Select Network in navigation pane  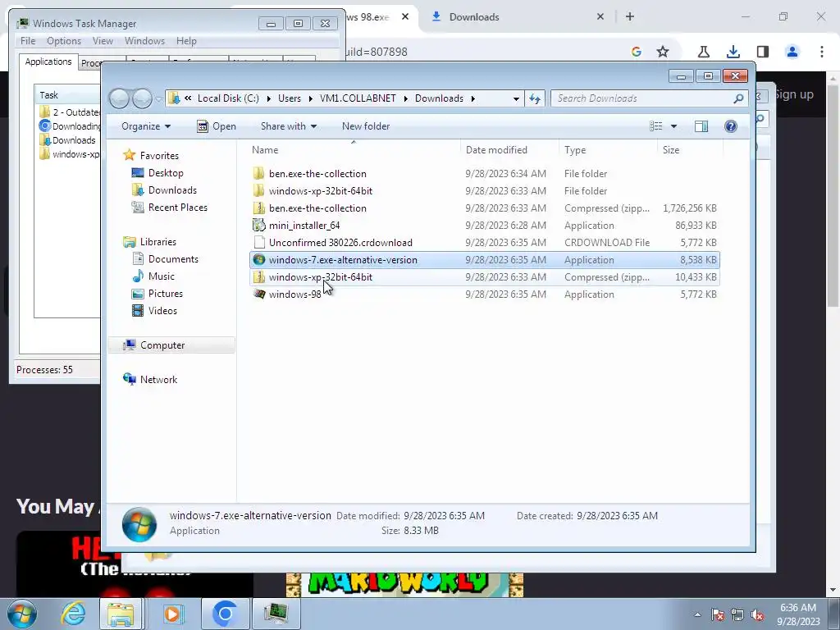[x=151, y=379]
